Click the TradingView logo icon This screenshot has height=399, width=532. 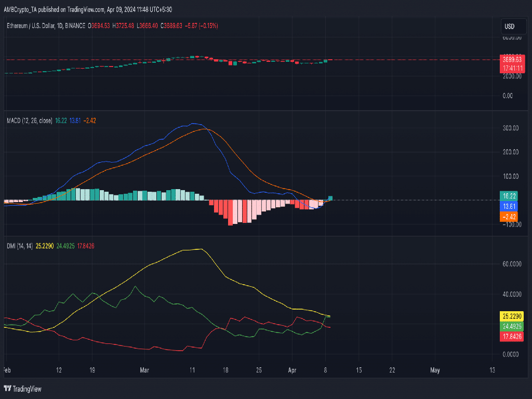tap(8, 389)
